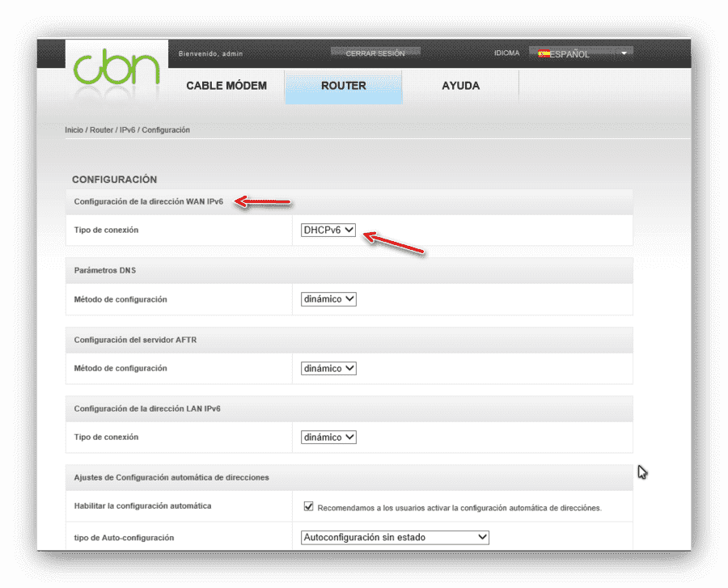Viewport: 728px width, 588px height.
Task: Expand the Parámetros DNS method dropdown
Action: point(328,299)
